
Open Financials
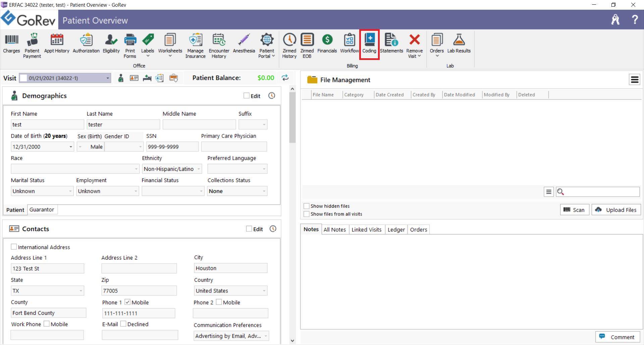[x=327, y=44]
